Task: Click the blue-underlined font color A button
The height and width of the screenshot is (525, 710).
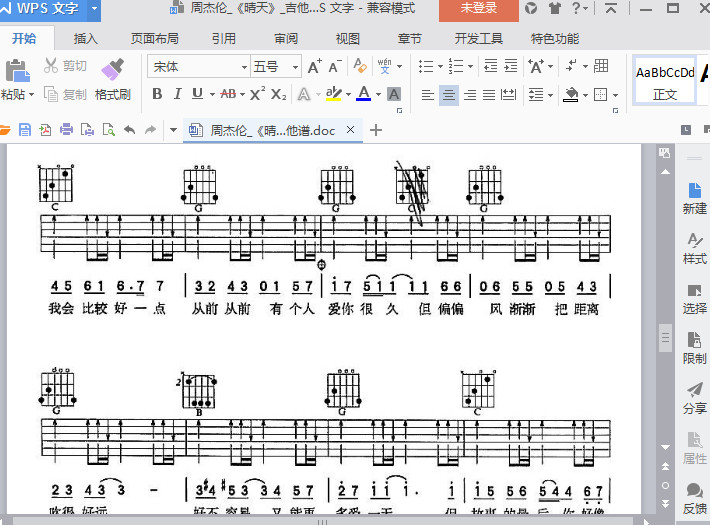Action: pyautogui.click(x=364, y=94)
